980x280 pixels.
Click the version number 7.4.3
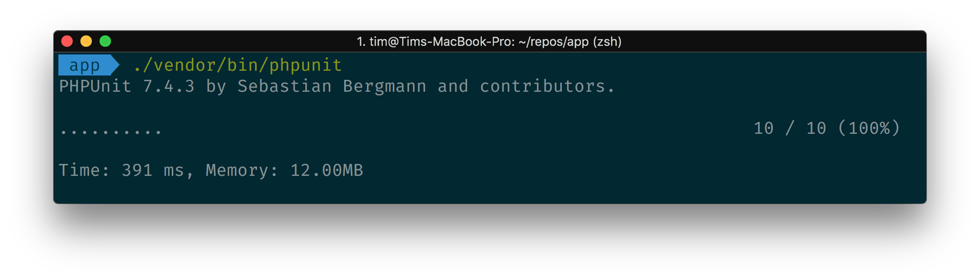pos(169,86)
